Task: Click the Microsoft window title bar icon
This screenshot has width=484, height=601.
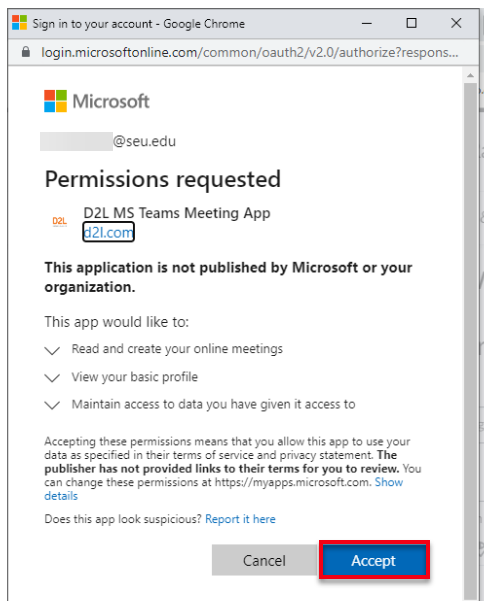Action: (20, 23)
